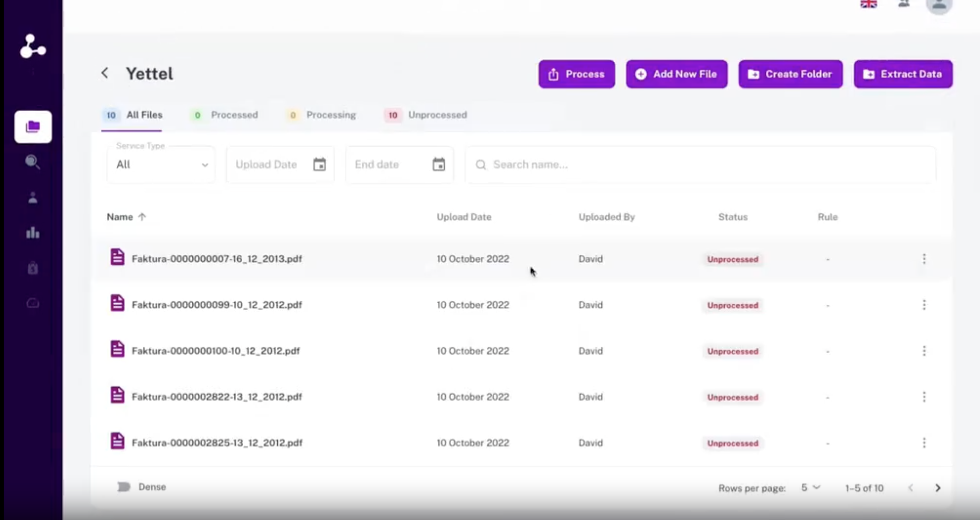The height and width of the screenshot is (520, 980).
Task: Click the Process button
Action: (576, 74)
